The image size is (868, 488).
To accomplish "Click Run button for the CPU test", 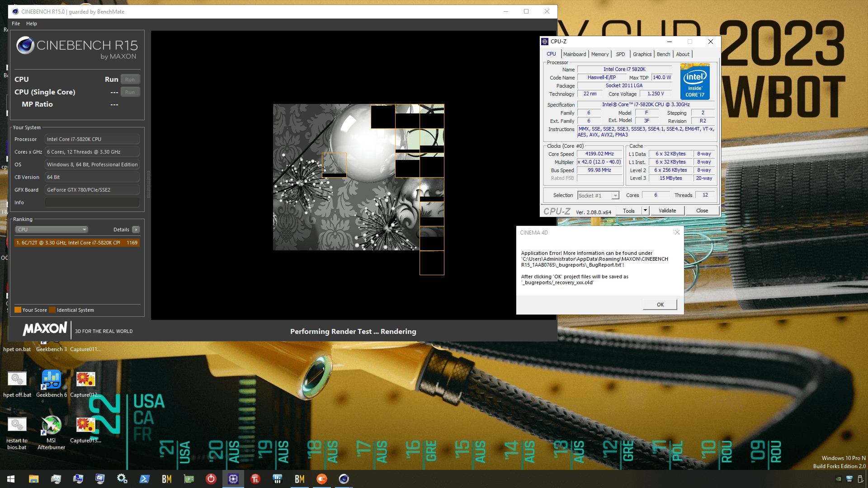I will pyautogui.click(x=130, y=80).
